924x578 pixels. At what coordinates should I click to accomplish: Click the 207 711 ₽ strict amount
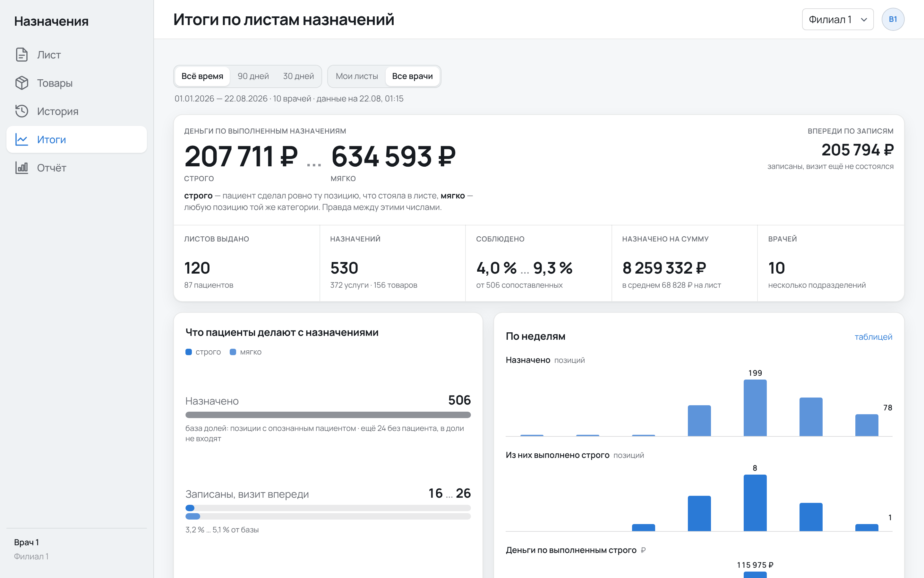pos(241,156)
